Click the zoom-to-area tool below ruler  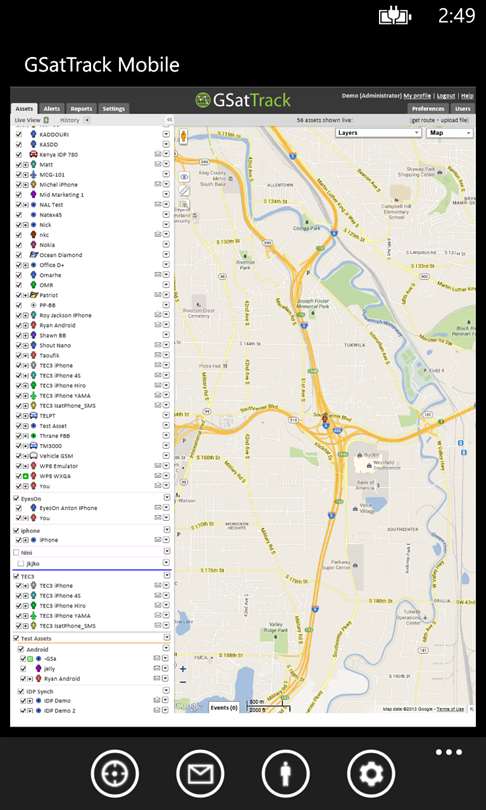click(184, 204)
